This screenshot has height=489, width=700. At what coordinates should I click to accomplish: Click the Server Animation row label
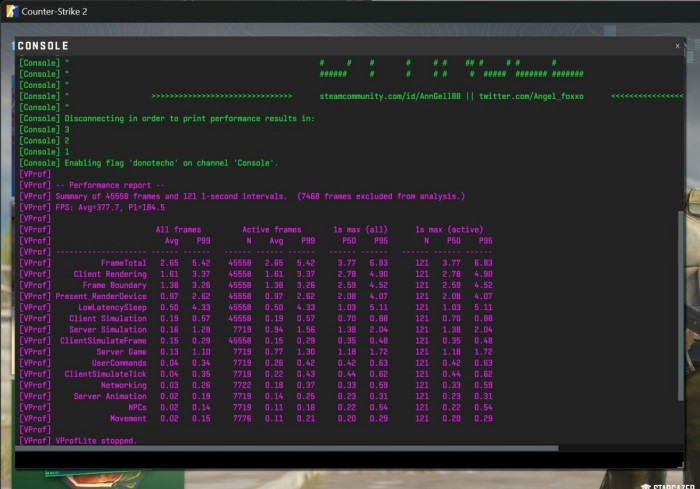[110, 396]
